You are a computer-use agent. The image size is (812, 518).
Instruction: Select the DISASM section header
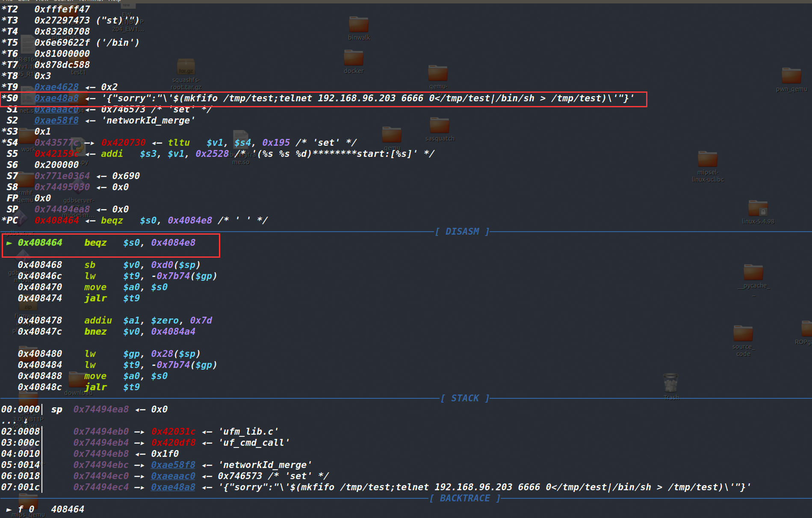(462, 232)
